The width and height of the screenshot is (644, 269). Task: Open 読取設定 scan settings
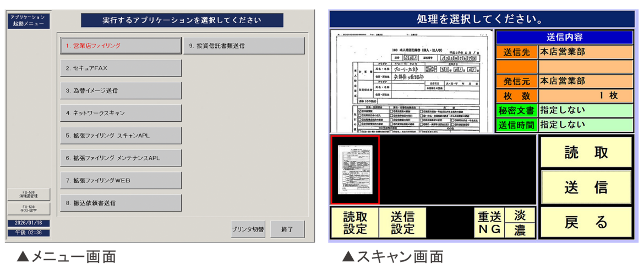pos(354,223)
